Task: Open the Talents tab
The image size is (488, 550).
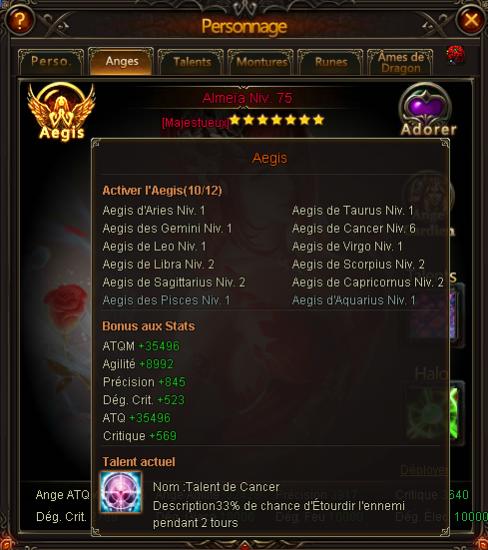Action: (192, 62)
